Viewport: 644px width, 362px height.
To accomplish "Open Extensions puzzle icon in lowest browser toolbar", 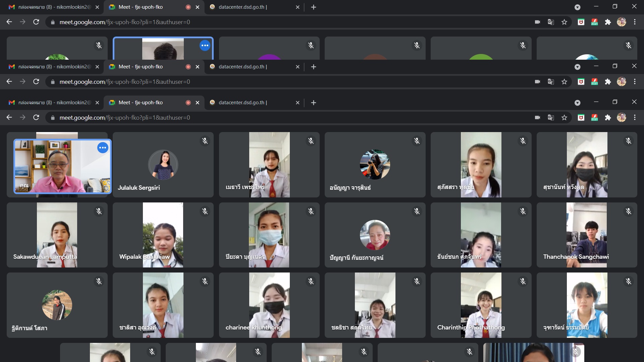I will [608, 117].
